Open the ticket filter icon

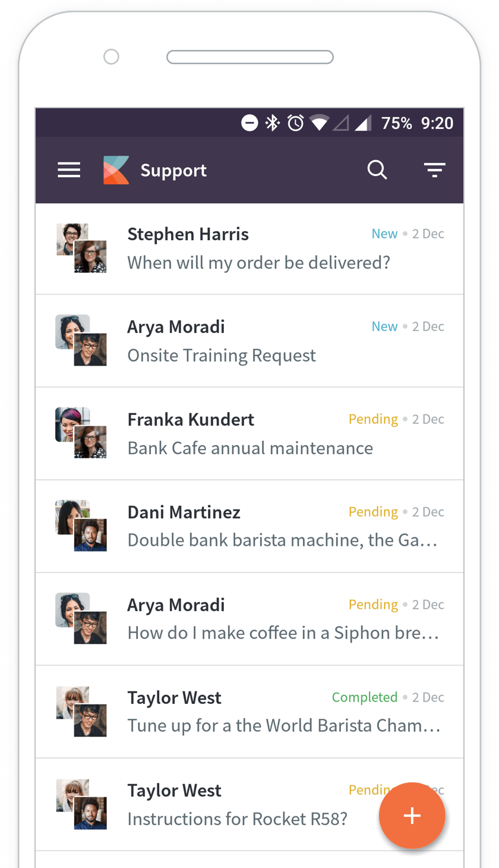(x=434, y=169)
